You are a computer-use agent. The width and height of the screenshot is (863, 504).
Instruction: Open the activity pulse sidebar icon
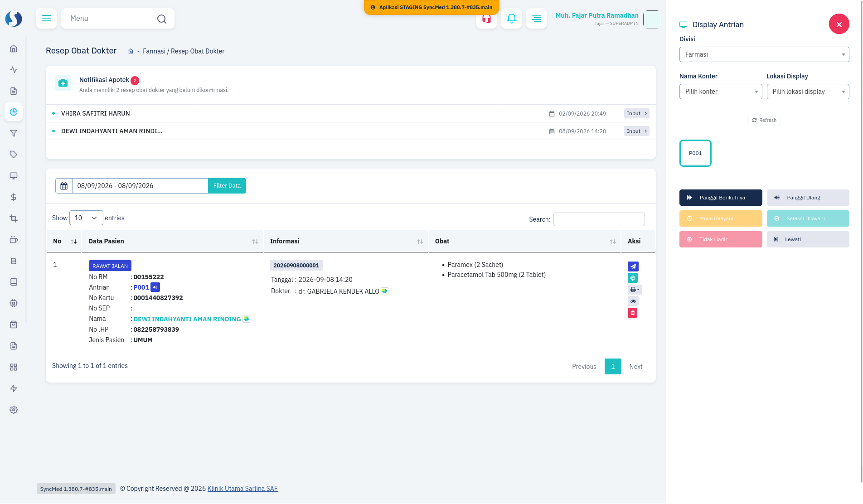(x=14, y=70)
